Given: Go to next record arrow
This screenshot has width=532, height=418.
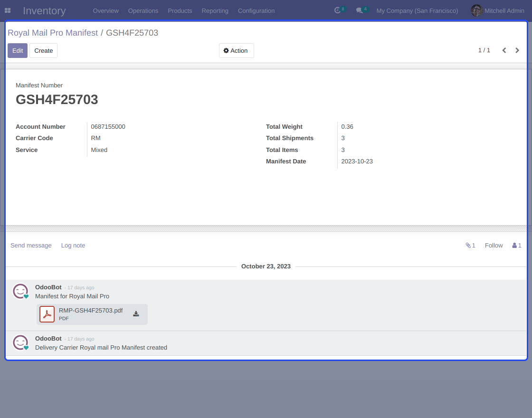Looking at the screenshot, I should coord(517,50).
